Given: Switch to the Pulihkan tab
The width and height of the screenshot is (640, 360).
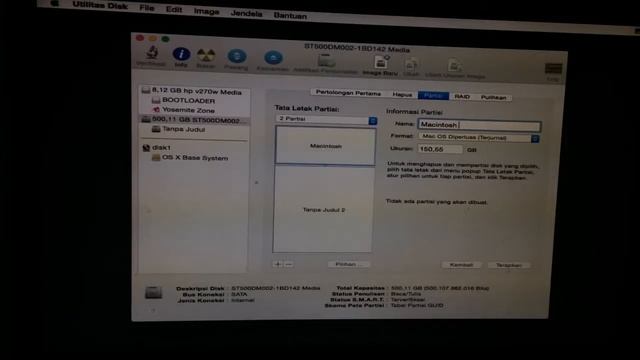Looking at the screenshot, I should tap(493, 98).
